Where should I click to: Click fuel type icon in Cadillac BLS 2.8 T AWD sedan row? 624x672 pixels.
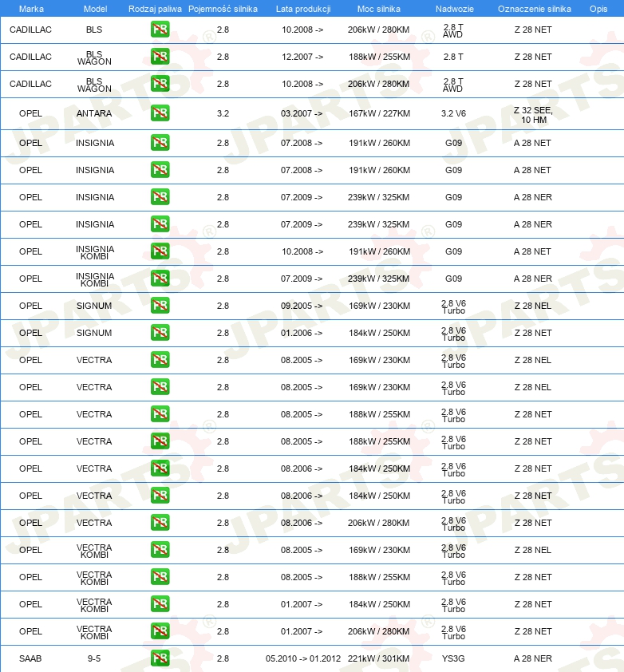coord(160,30)
